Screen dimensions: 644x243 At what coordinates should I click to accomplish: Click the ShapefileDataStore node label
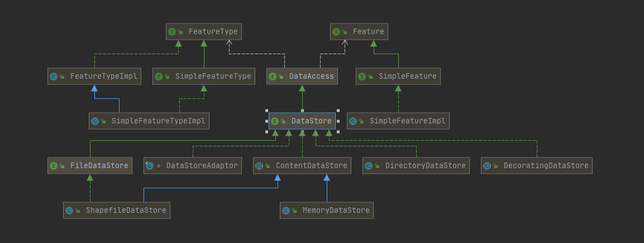coord(126,211)
